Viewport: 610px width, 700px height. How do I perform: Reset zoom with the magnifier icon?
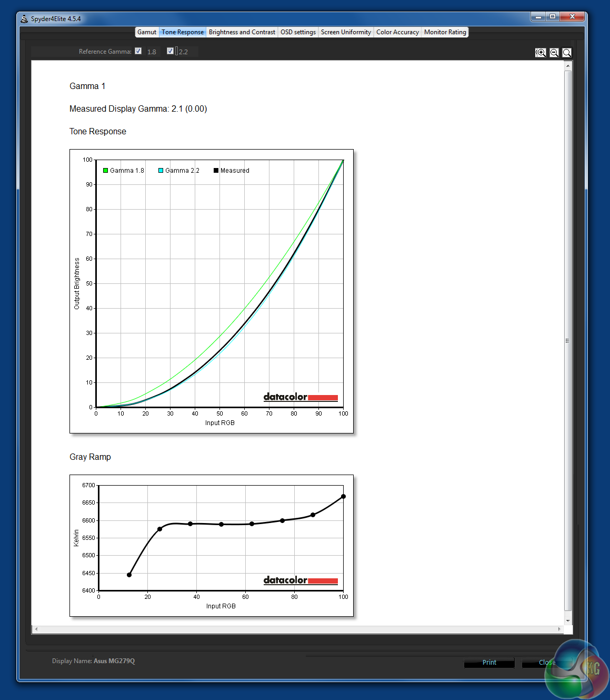[567, 53]
